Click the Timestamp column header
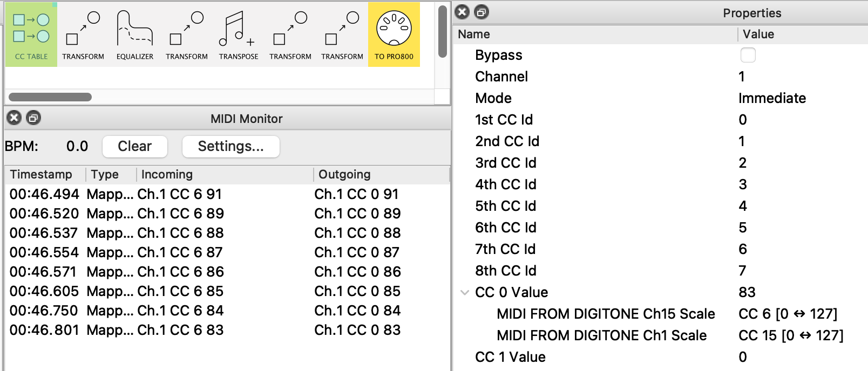 tap(42, 174)
